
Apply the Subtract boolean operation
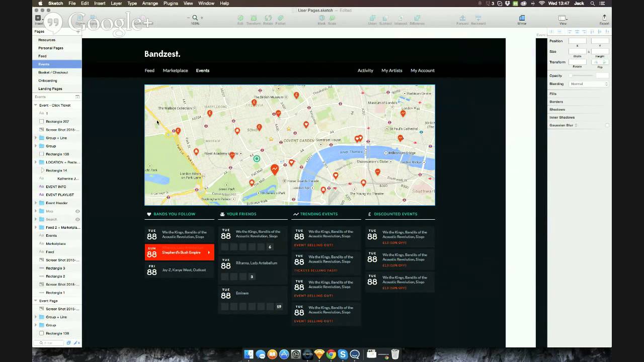(x=385, y=19)
